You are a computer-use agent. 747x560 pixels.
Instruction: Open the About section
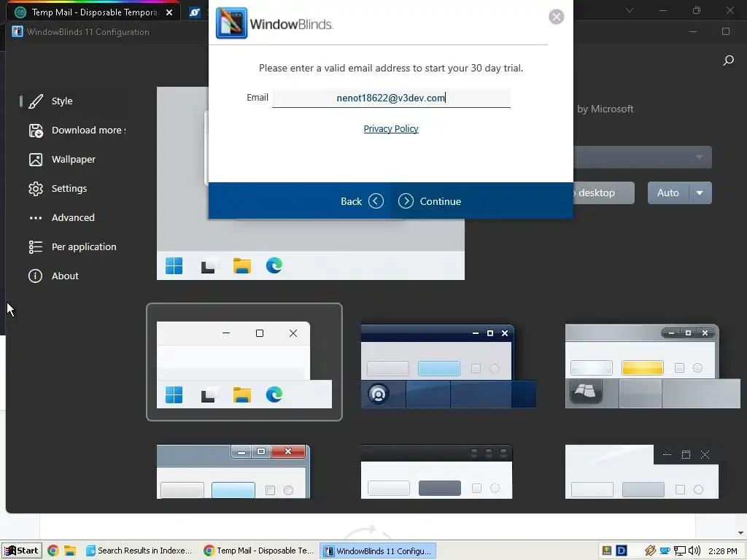point(74,276)
